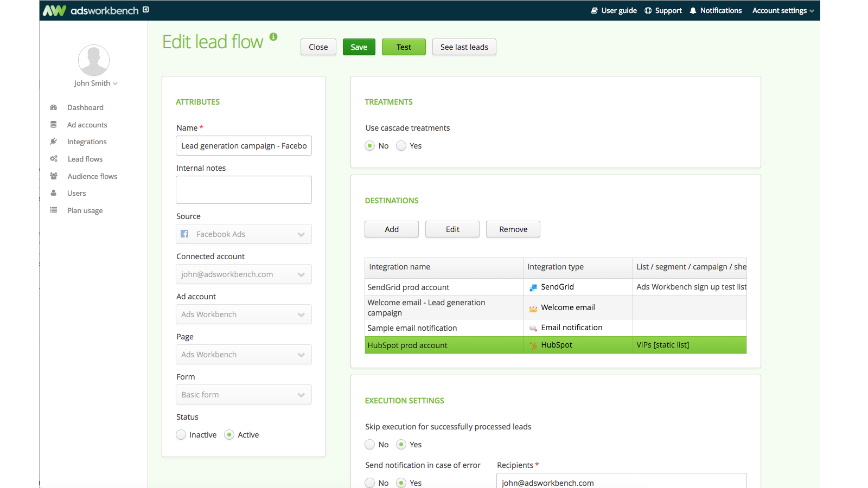Image resolution: width=868 pixels, height=488 pixels.
Task: Save the lead flow
Action: [x=359, y=47]
